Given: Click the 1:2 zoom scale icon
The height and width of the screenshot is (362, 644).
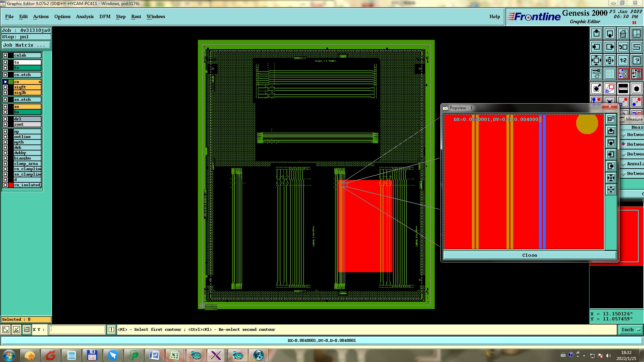Looking at the screenshot, I should click(x=623, y=60).
